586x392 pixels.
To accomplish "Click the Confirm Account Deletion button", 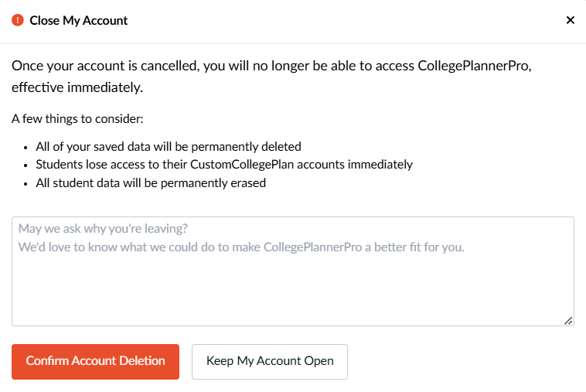I will (x=95, y=361).
